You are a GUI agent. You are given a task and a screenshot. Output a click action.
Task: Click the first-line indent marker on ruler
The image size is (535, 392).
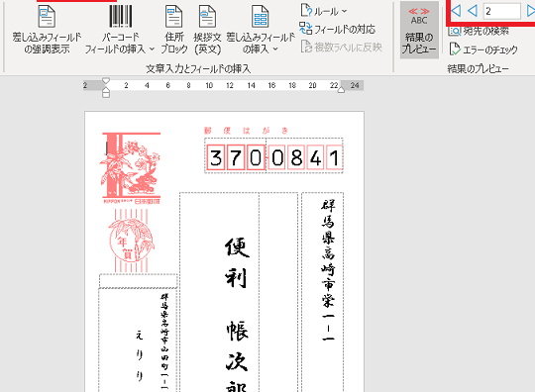106,81
